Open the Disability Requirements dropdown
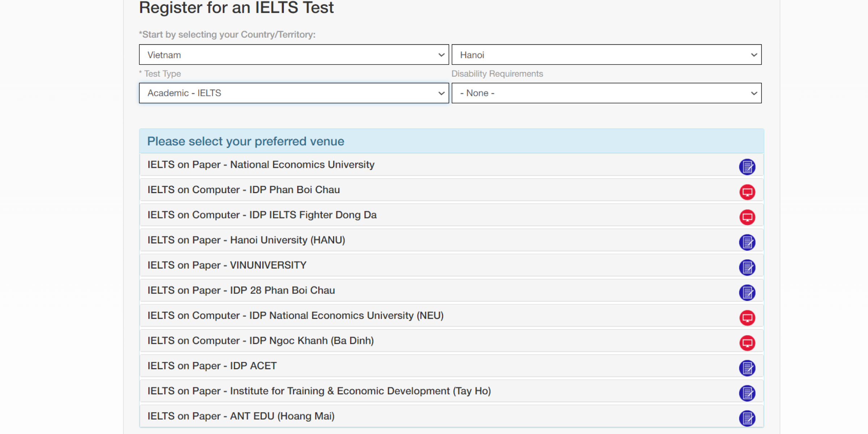Viewport: 868px width, 434px height. pyautogui.click(x=607, y=93)
